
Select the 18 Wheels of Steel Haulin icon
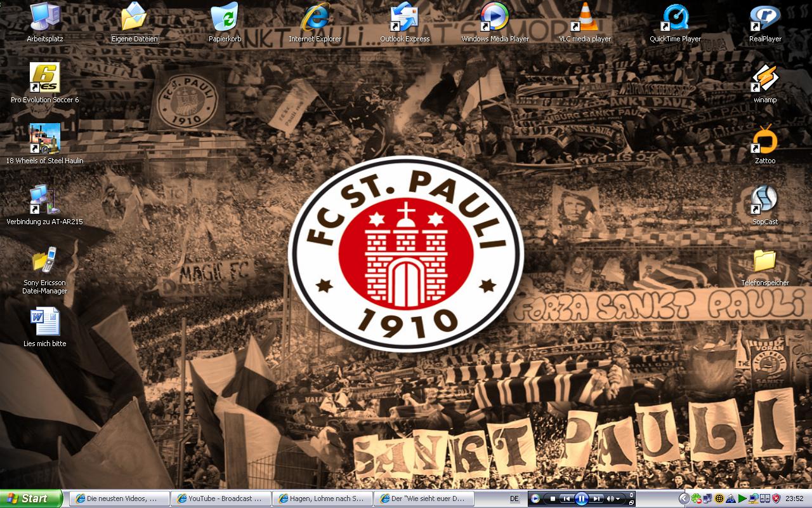tap(45, 144)
